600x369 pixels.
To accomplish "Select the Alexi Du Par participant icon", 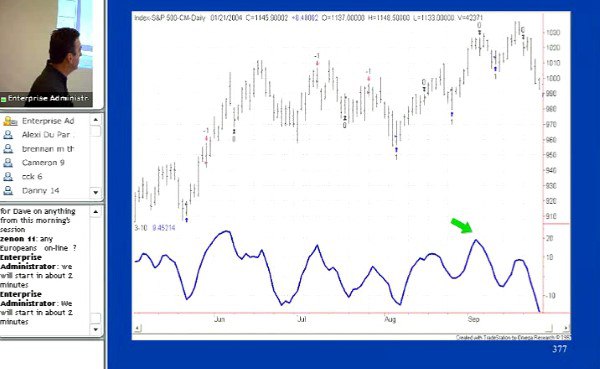I will tap(8, 135).
